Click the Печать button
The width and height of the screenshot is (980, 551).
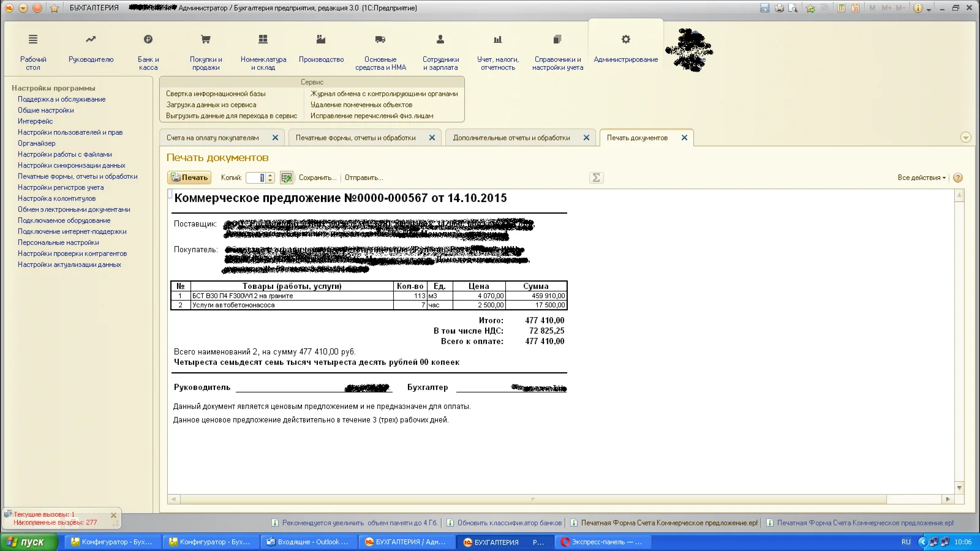point(189,178)
